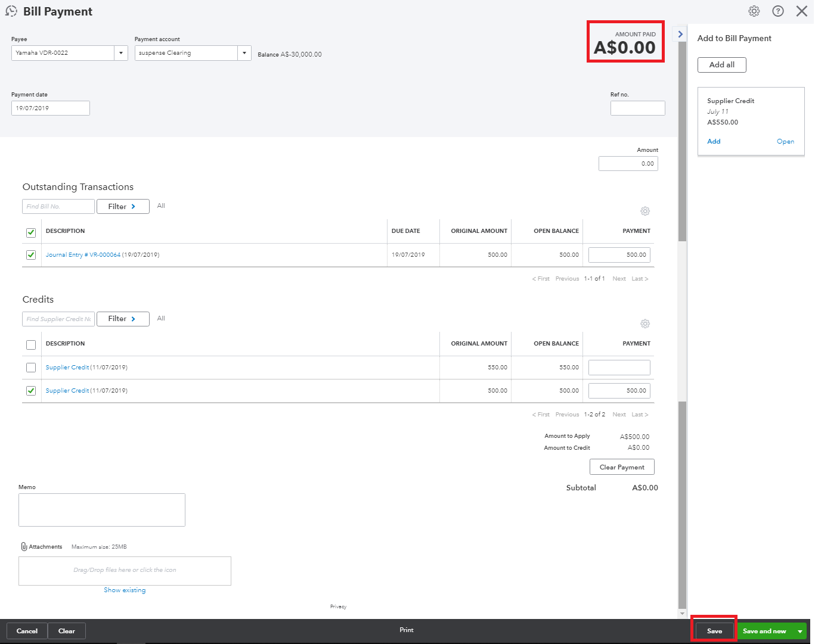Toggle select-all checkbox in Outstanding Transactions header
The height and width of the screenshot is (644, 815).
pyautogui.click(x=31, y=232)
